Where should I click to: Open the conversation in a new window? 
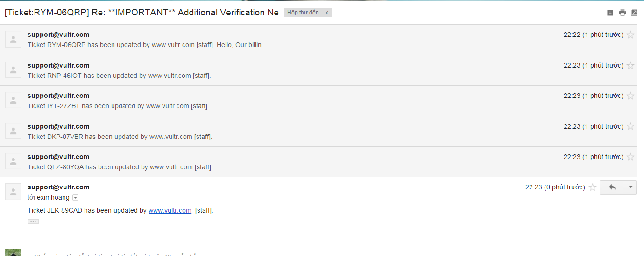pyautogui.click(x=634, y=13)
